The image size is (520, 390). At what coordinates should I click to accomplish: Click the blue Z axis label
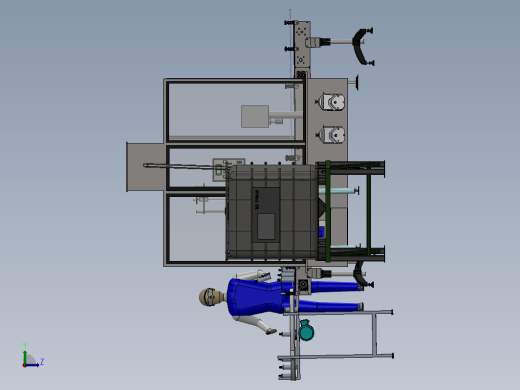42,361
